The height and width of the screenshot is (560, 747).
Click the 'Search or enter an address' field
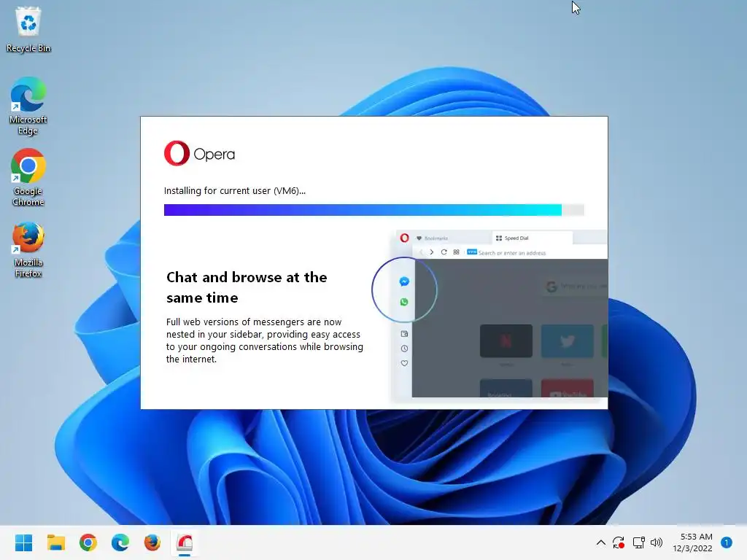click(x=512, y=253)
